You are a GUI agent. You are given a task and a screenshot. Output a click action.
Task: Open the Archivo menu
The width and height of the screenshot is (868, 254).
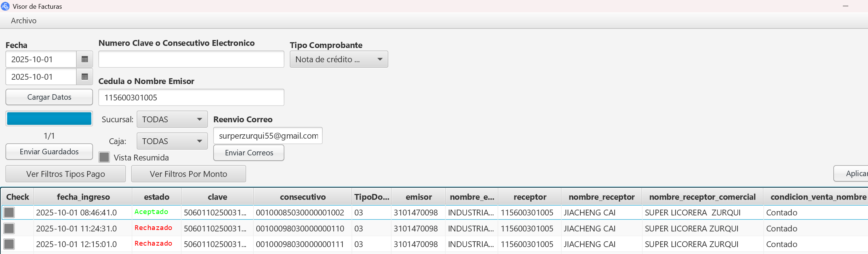(x=24, y=21)
